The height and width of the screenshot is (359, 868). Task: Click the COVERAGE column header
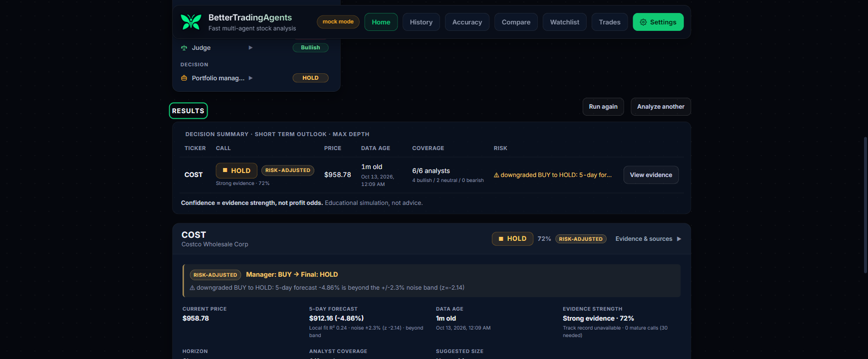pyautogui.click(x=428, y=149)
